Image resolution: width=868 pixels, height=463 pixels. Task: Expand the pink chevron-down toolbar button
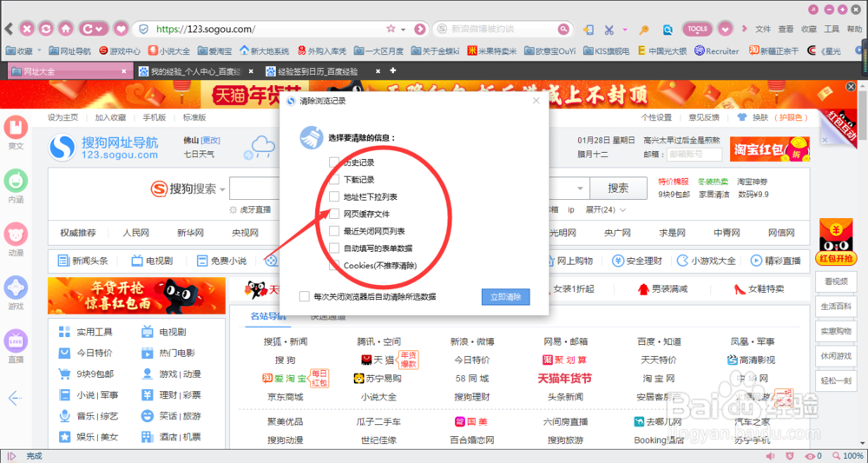725,29
